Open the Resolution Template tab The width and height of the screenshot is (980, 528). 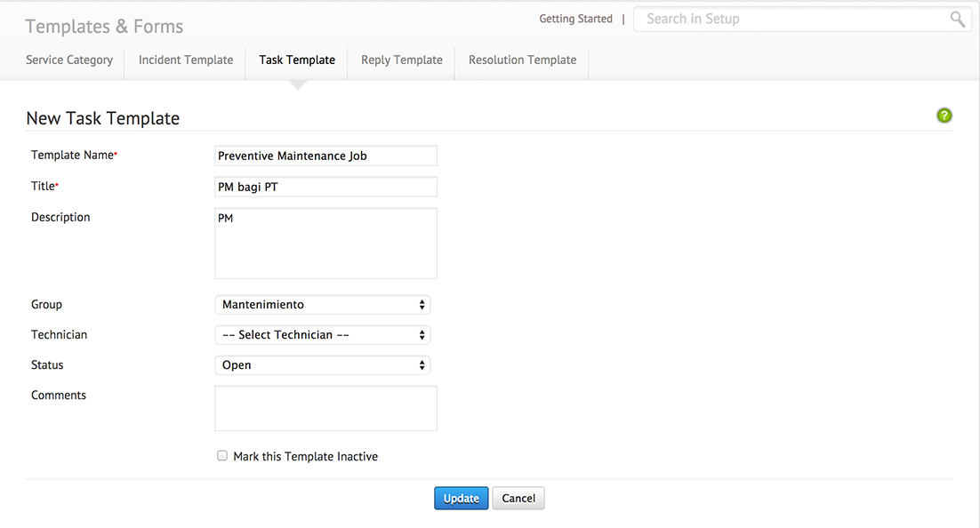[x=523, y=60]
